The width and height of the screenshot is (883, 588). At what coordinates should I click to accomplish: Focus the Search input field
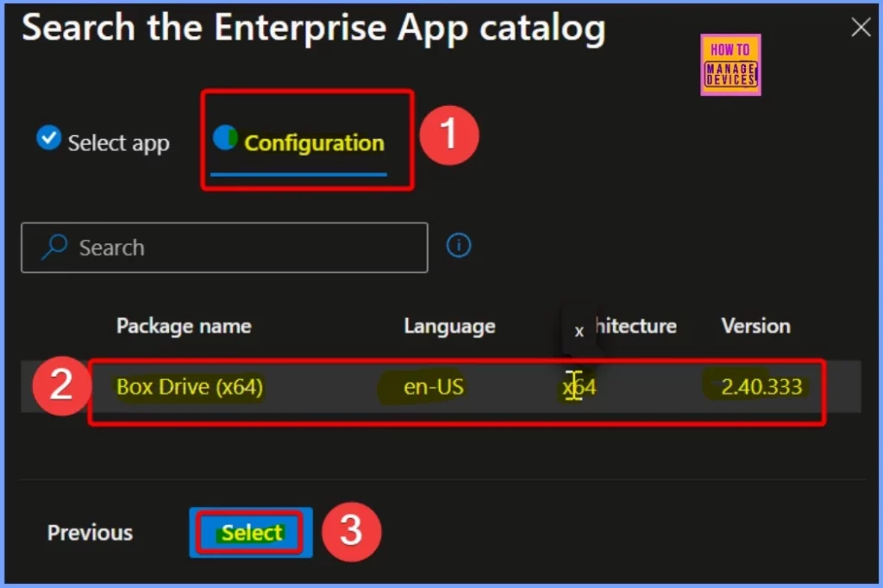tap(224, 247)
